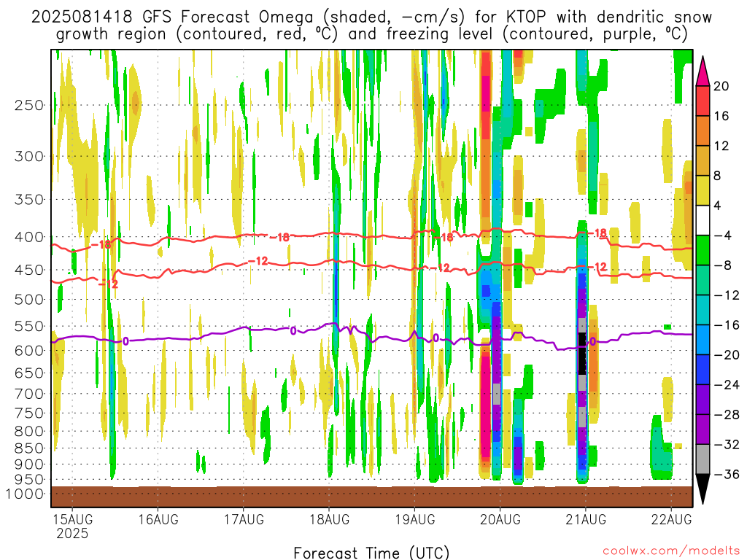Click the purple -24-to--28 colorbar segment

tap(703, 400)
